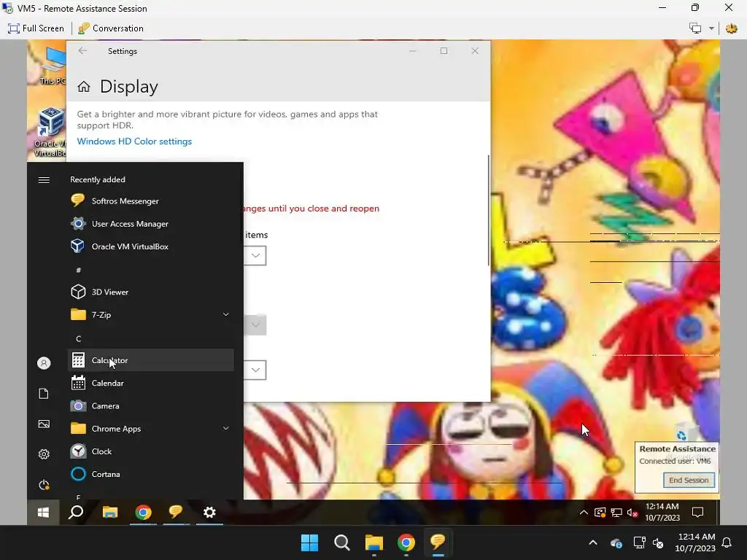The height and width of the screenshot is (560, 747).
Task: Click the Settings home icon
Action: pos(84,87)
